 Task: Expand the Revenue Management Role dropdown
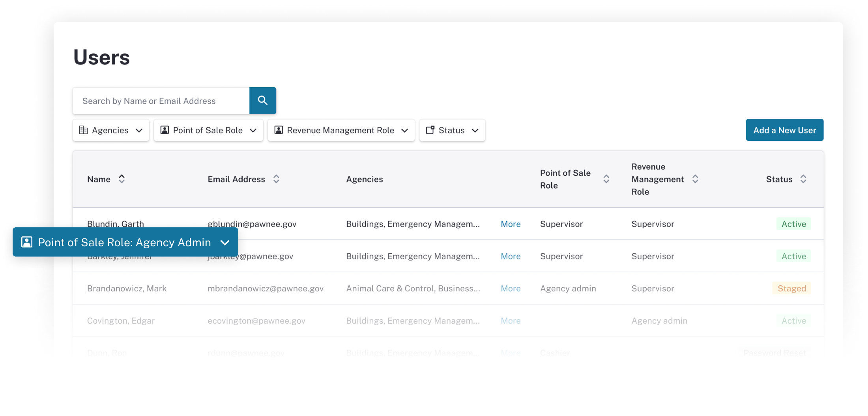click(405, 130)
